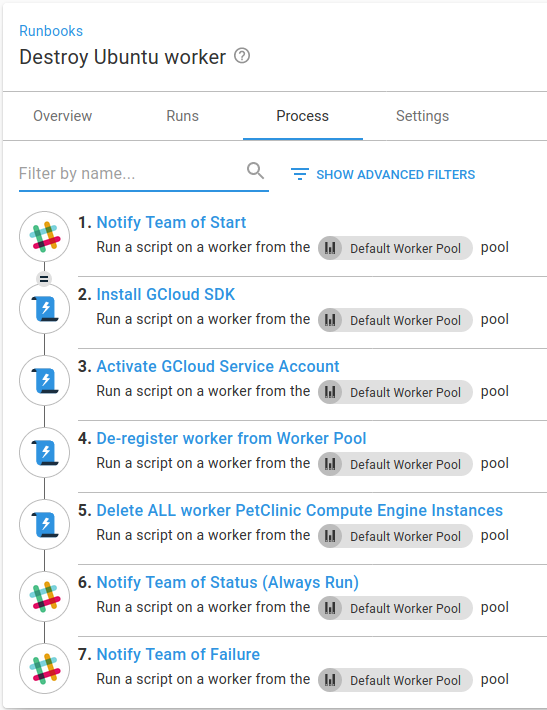Screen dimensions: 547x710
Task: Click Default Worker Pool chip label in step 2
Action: [x=405, y=320]
